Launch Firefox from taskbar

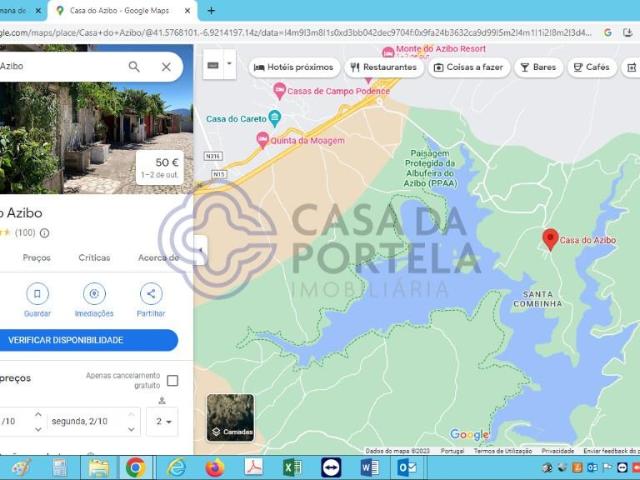(215, 468)
